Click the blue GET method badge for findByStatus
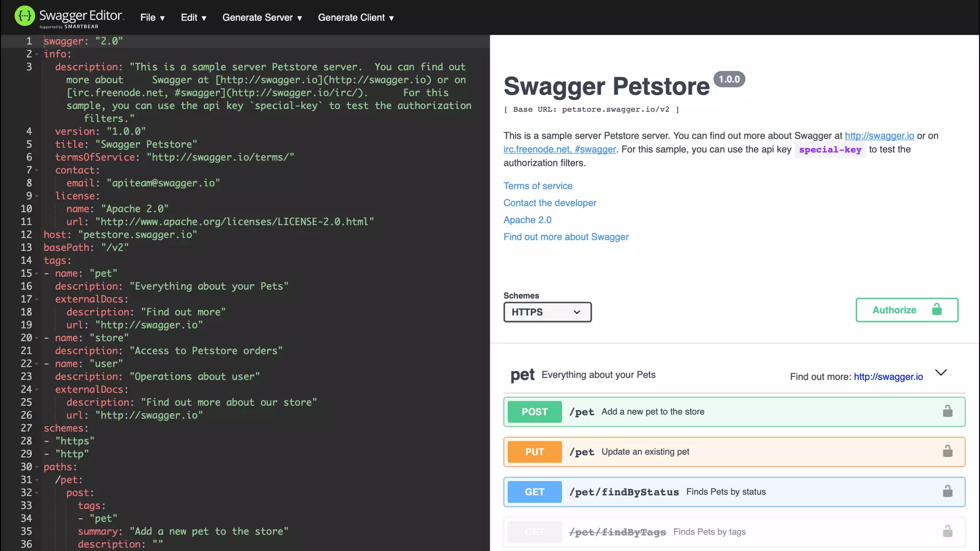This screenshot has width=980, height=551. (x=534, y=492)
